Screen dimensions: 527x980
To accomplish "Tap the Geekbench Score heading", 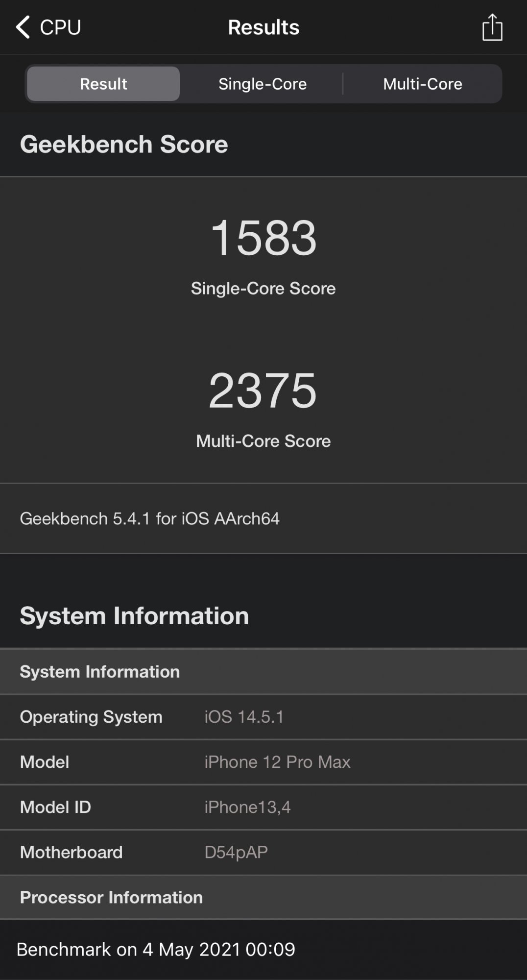I will point(124,145).
